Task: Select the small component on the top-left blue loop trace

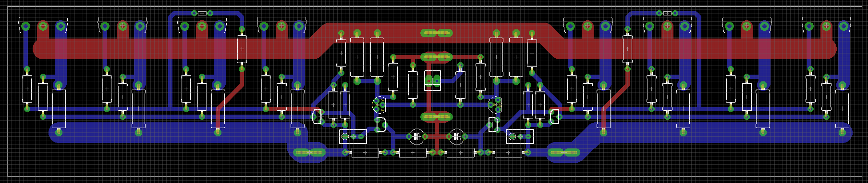Action: [202, 13]
